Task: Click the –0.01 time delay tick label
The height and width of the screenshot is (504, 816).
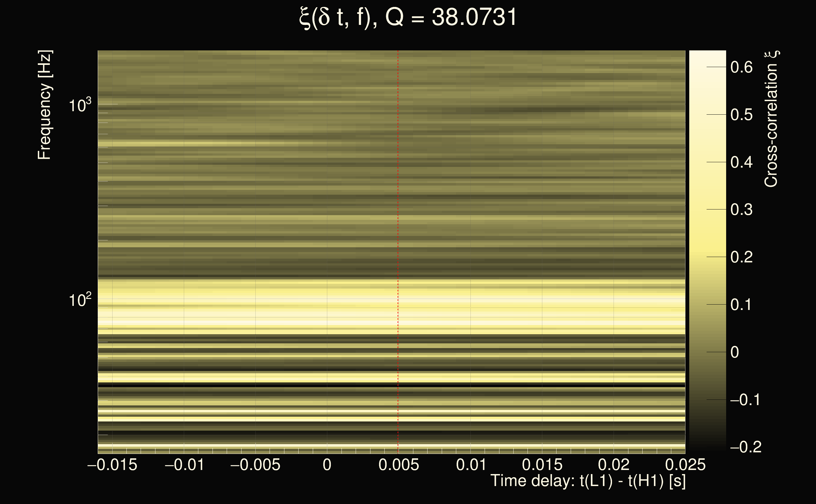Action: tap(184, 465)
